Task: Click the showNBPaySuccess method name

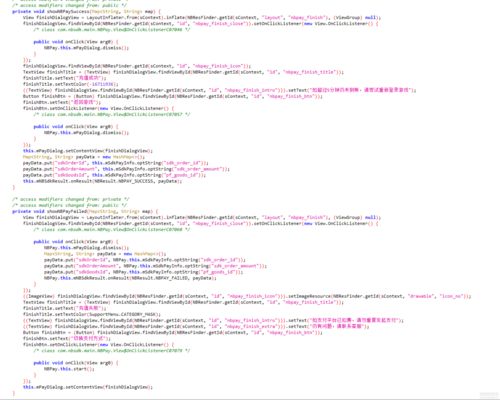Action: click(x=68, y=11)
